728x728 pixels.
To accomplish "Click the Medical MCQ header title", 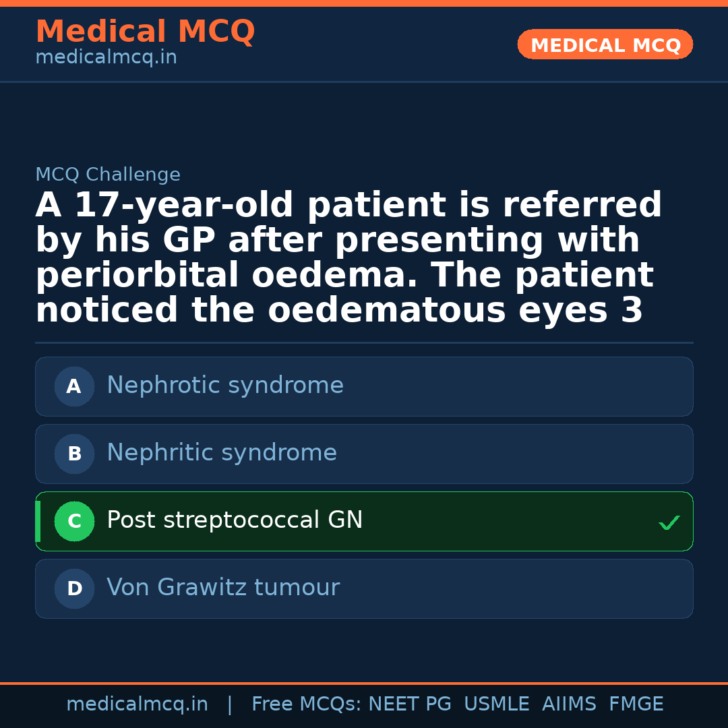I will (145, 32).
